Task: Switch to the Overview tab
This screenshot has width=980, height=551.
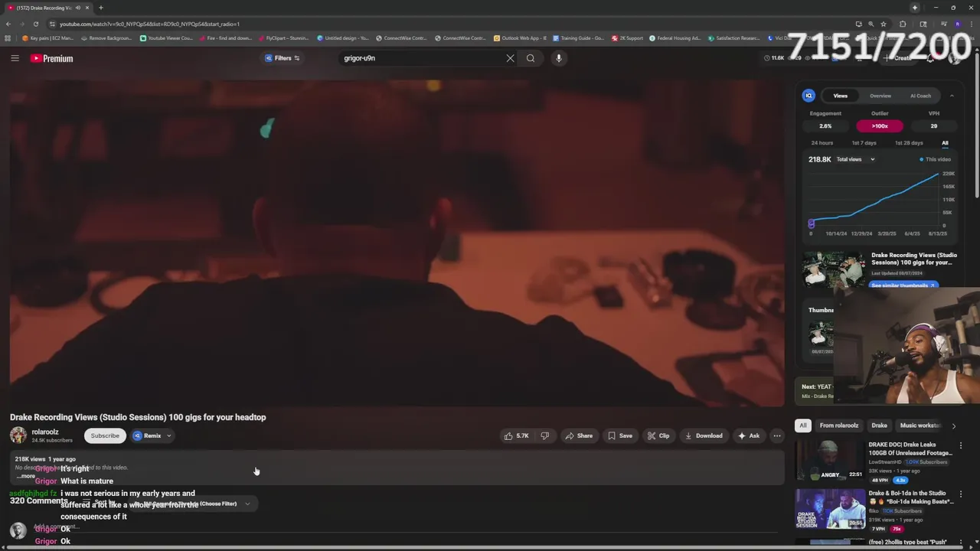Action: [880, 96]
